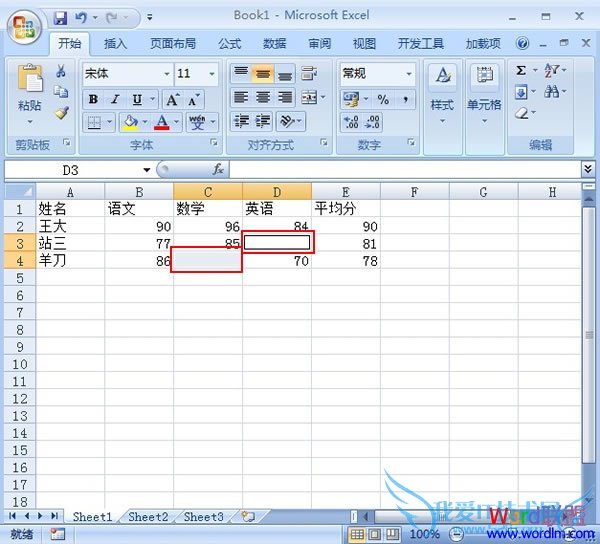Cut selection with the scissors icon
The width and height of the screenshot is (600, 544).
click(x=61, y=70)
